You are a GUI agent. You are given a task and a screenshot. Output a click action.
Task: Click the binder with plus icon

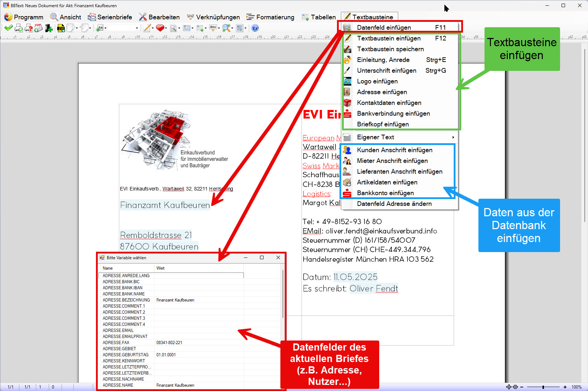point(49,28)
